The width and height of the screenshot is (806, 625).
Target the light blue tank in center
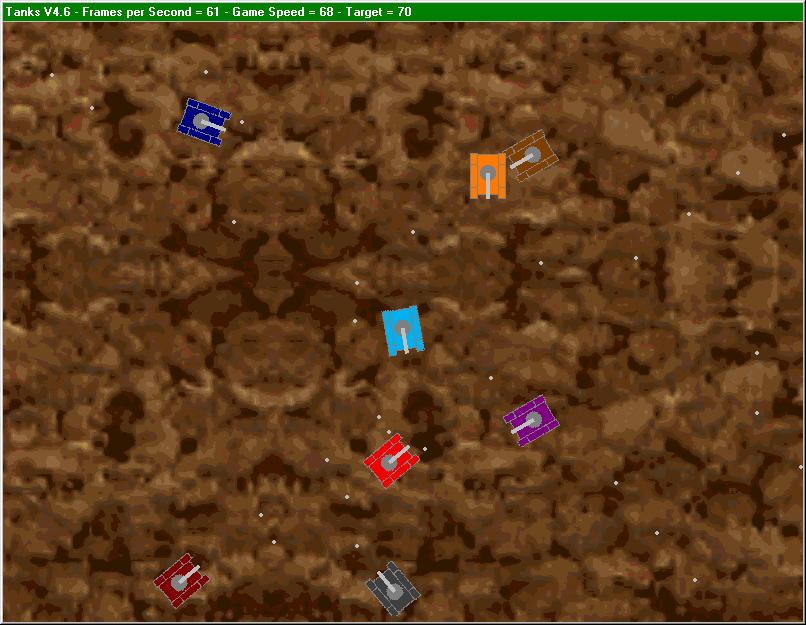click(403, 330)
